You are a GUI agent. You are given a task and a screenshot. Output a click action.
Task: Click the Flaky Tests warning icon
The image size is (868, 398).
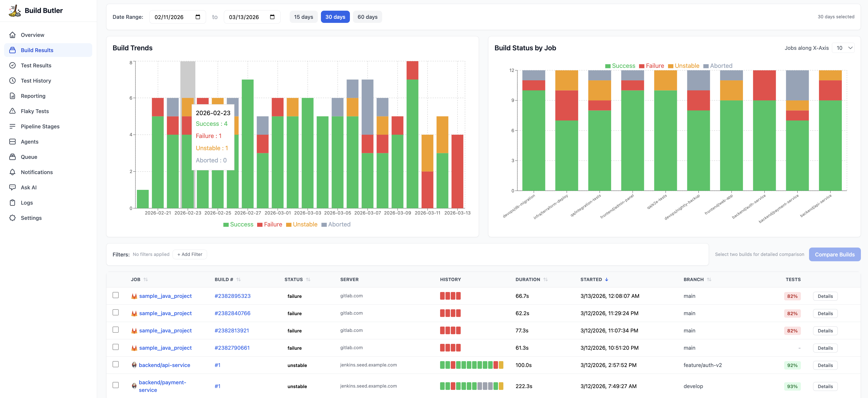click(12, 111)
